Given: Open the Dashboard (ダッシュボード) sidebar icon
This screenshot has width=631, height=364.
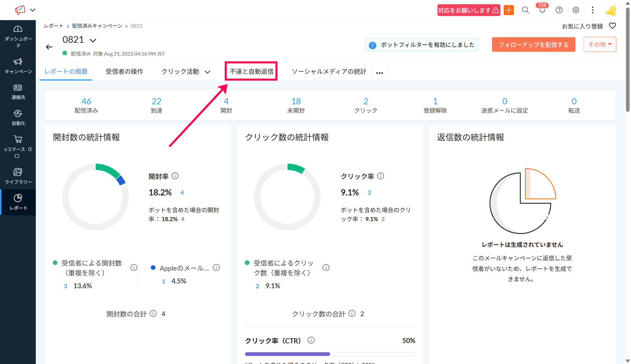Looking at the screenshot, I should [18, 29].
